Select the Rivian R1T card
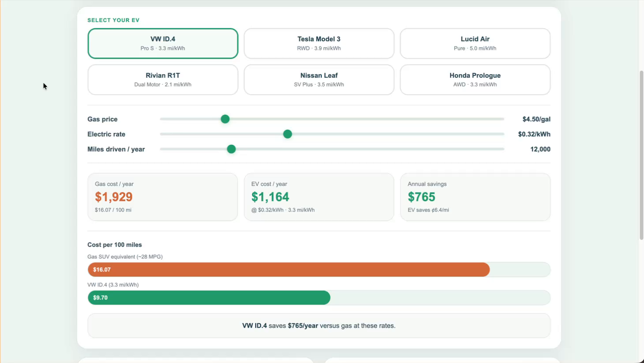 pyautogui.click(x=163, y=79)
